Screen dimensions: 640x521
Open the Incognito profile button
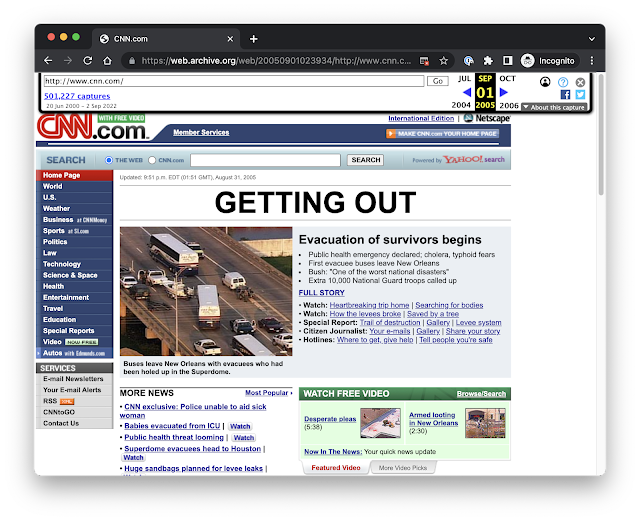coord(549,61)
